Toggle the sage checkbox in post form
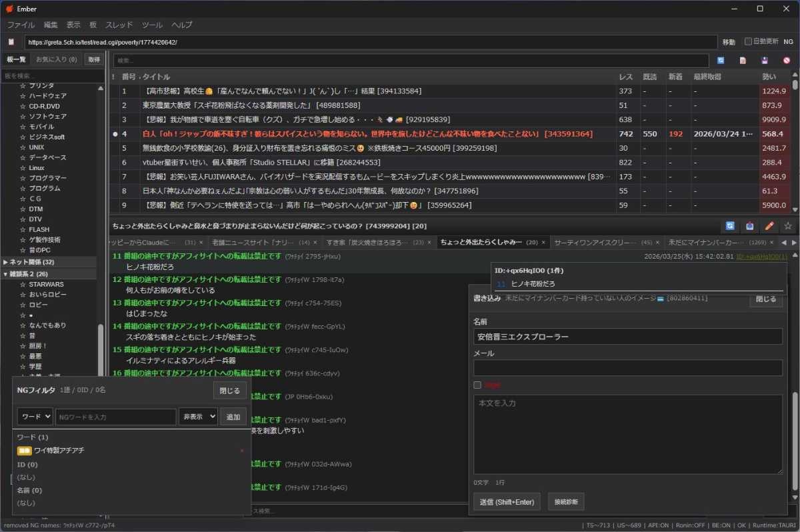Screen dimensions: 800x532 tap(477, 385)
